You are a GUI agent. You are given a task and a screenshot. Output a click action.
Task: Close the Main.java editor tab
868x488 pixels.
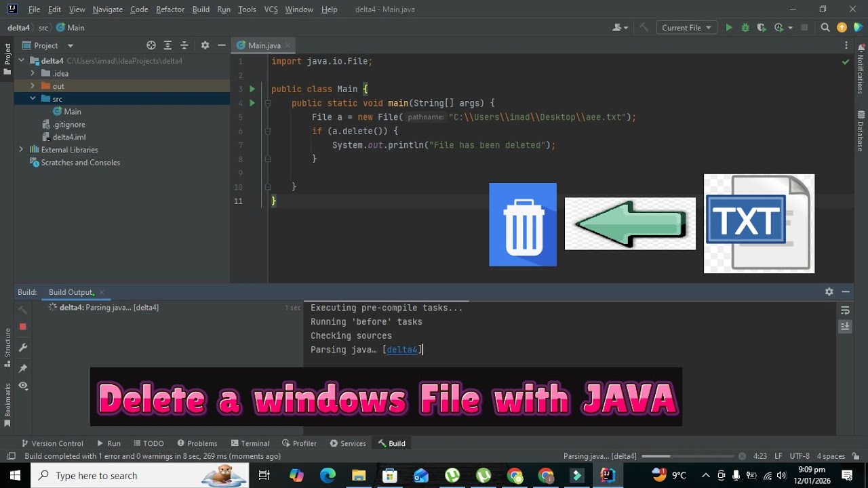point(288,45)
